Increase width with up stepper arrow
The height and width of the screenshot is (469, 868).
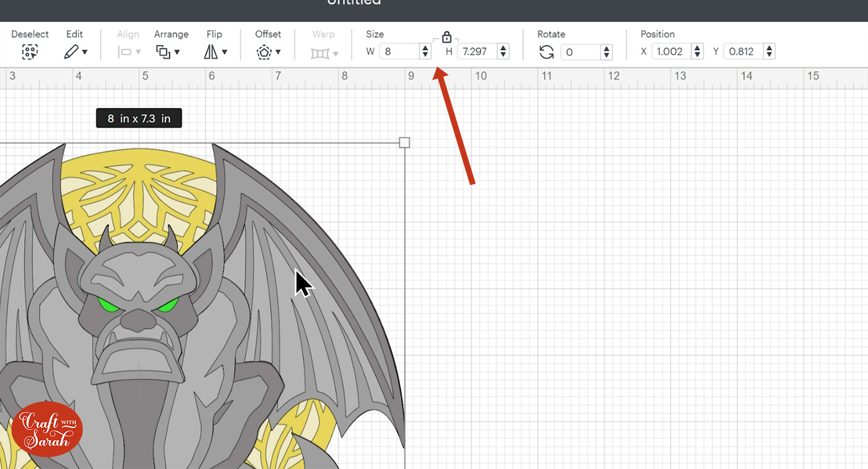pyautogui.click(x=426, y=48)
